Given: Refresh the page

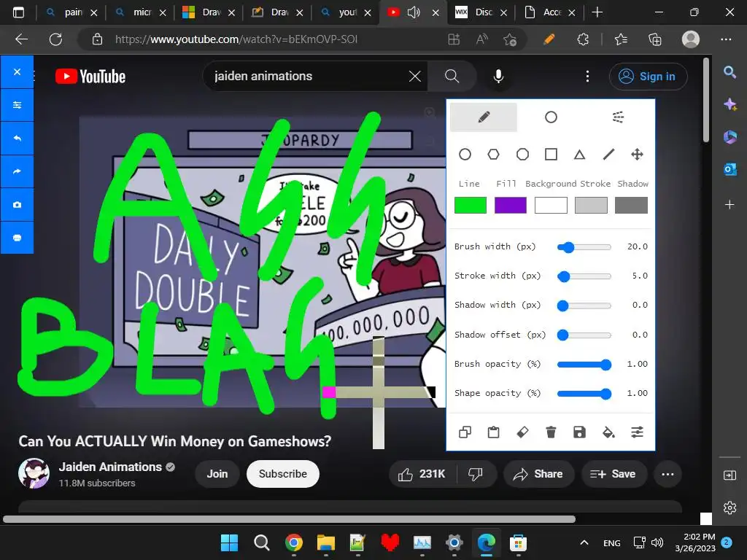Looking at the screenshot, I should (x=55, y=39).
